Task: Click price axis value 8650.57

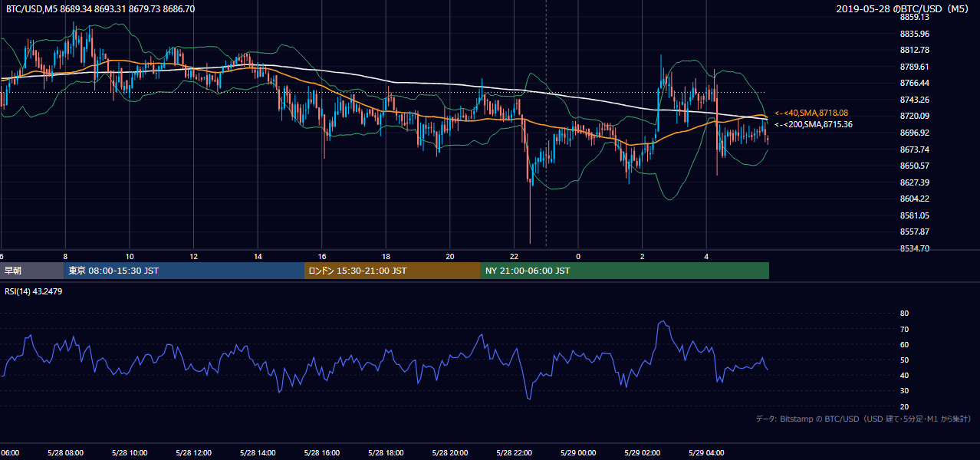Action: coord(914,166)
